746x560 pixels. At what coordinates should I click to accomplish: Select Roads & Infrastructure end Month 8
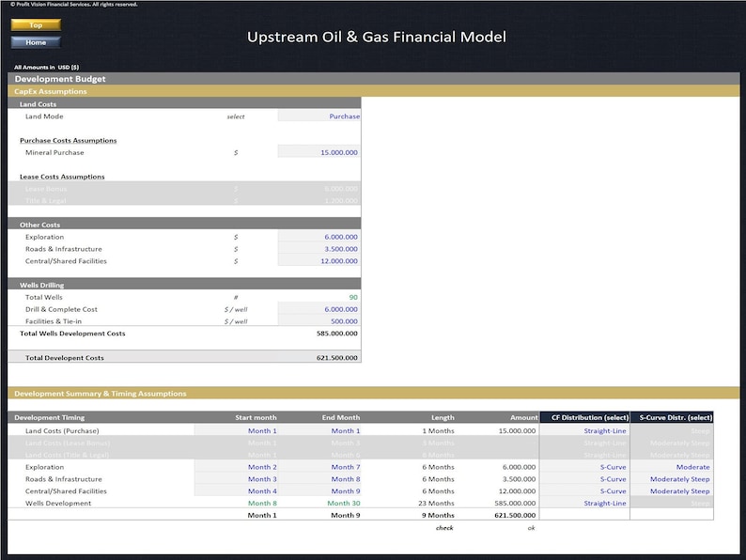pyautogui.click(x=319, y=479)
